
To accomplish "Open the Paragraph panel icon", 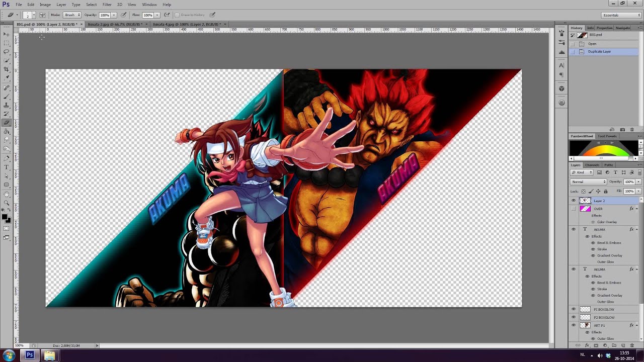I will click(x=562, y=74).
